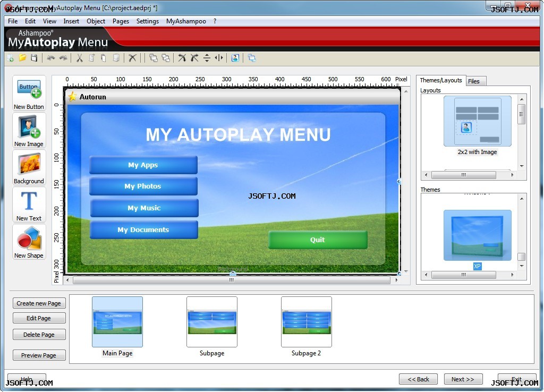
Task: Go to the next step with Next >>
Action: coord(463,379)
